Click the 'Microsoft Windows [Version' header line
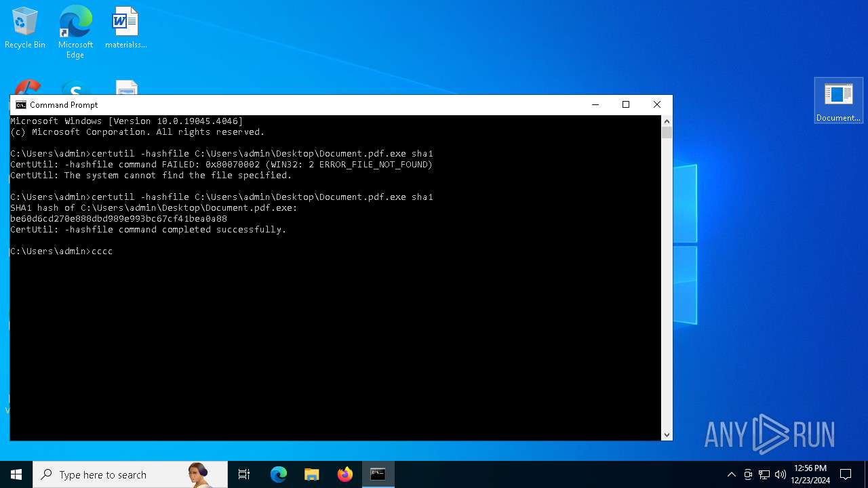 pos(127,121)
